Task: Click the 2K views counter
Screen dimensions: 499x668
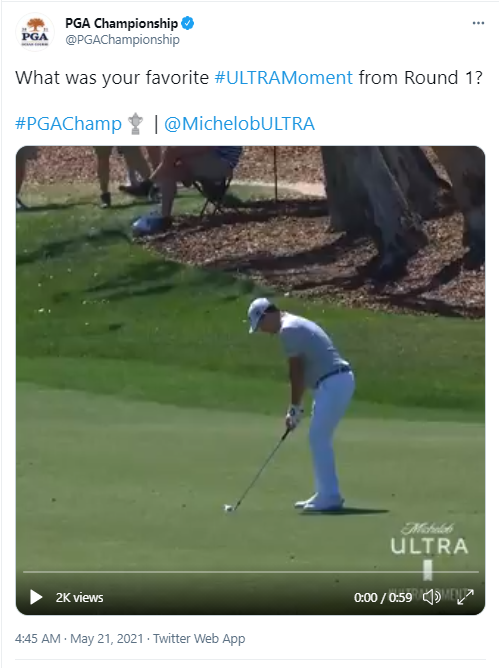Action: (79, 598)
